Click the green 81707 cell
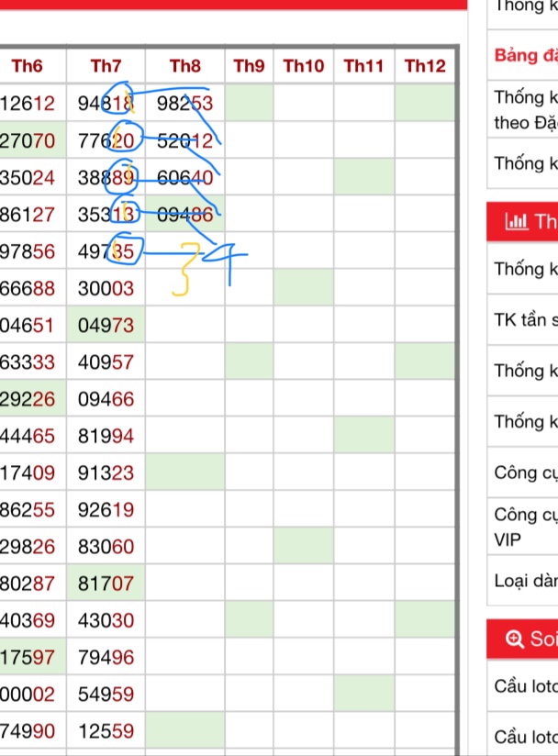 pos(106,583)
